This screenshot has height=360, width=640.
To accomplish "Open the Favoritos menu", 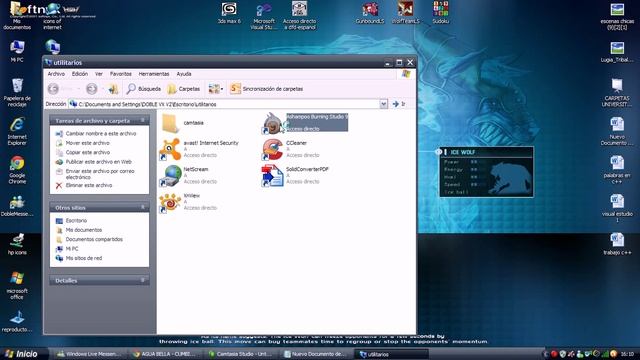I will (121, 74).
